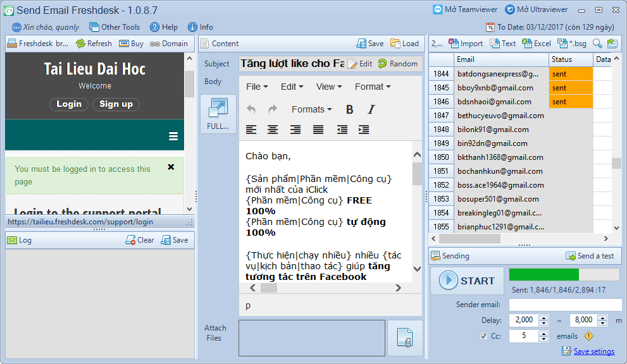This screenshot has height=364, width=627.
Task: Align text right
Action: (295, 130)
